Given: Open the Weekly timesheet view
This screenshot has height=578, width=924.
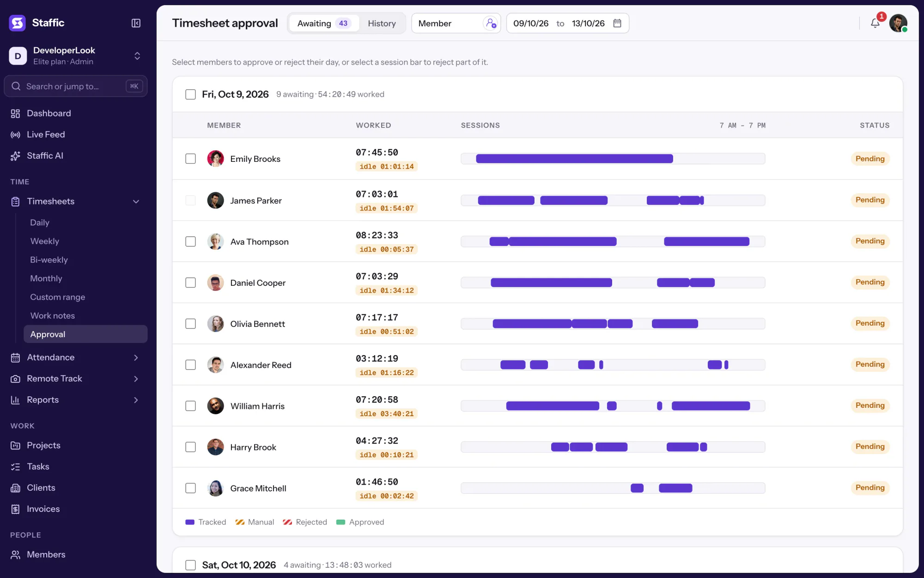Looking at the screenshot, I should click(x=45, y=241).
